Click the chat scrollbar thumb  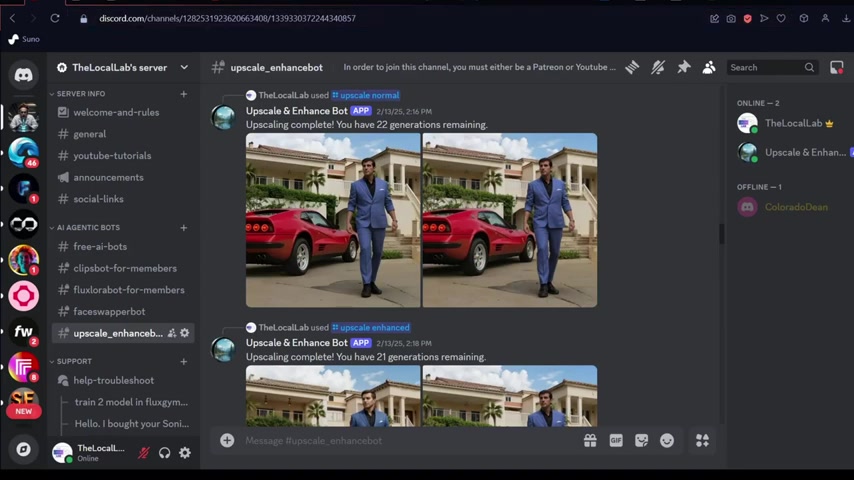[722, 233]
